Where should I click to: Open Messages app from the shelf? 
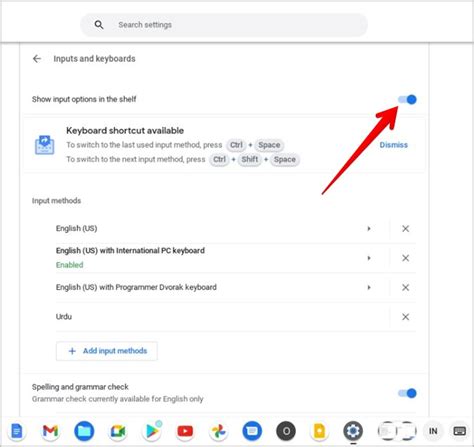click(x=252, y=431)
